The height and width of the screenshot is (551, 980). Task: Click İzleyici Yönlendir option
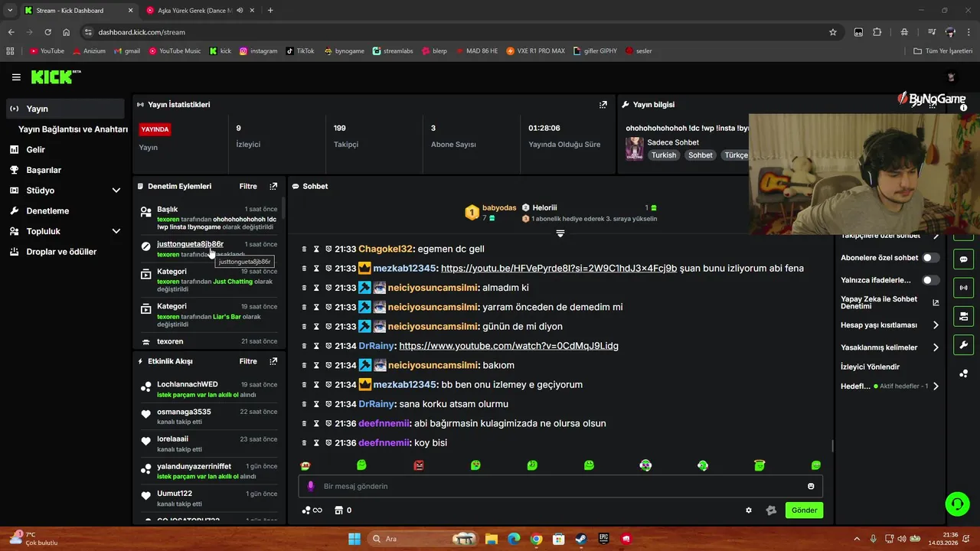870,367
